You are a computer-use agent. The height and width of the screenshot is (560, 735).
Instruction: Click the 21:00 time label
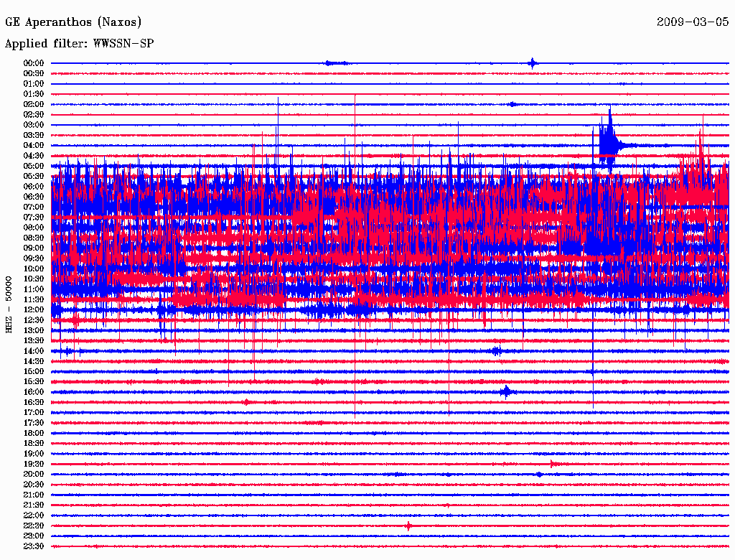[x=34, y=495]
